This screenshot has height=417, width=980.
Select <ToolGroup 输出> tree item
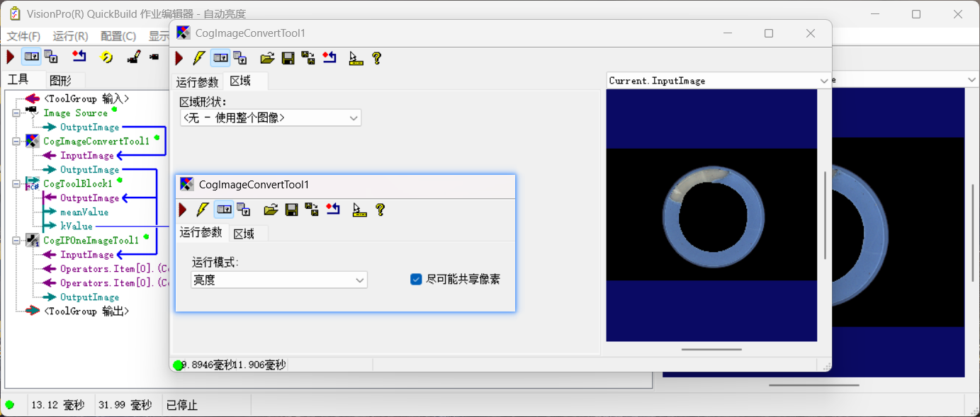(86, 311)
